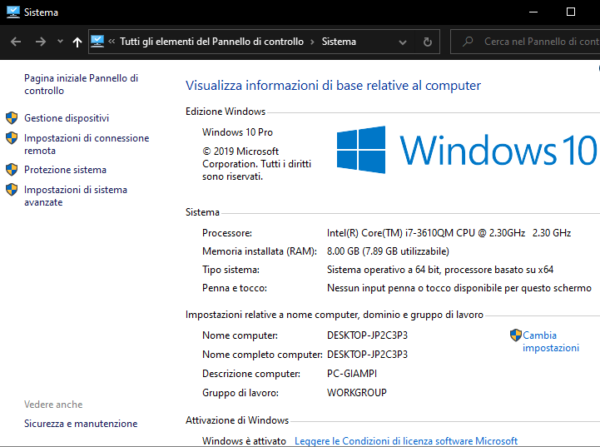
Task: Open Protezione sistema
Action: click(x=65, y=170)
